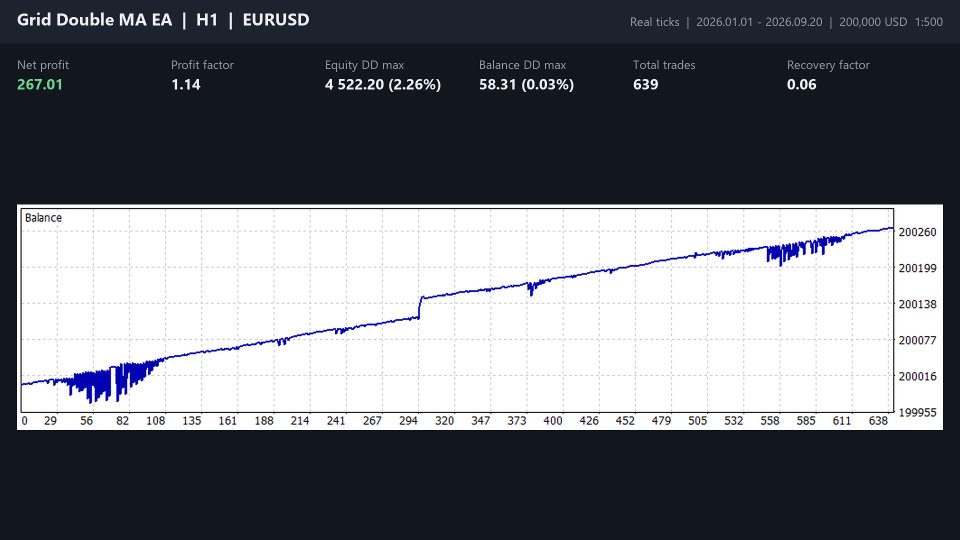The image size is (960, 540).
Task: Click x-axis tick 558
Action: pyautogui.click(x=770, y=421)
